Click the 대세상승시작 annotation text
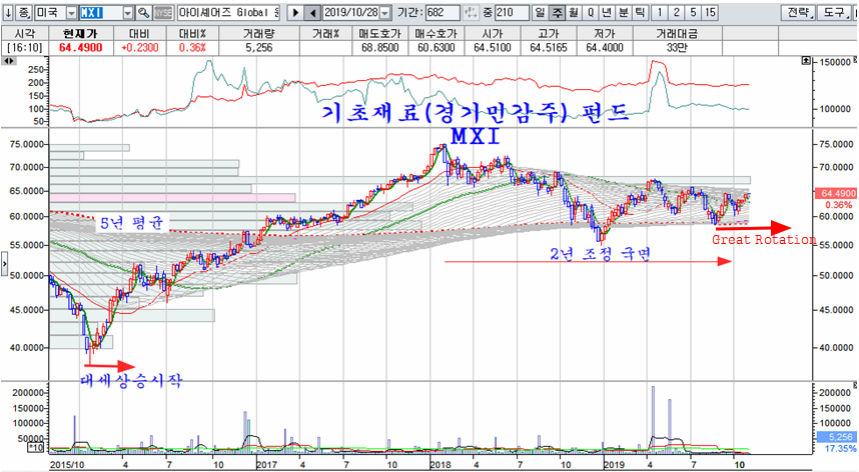Viewport: 859px width, 472px height. 131,381
